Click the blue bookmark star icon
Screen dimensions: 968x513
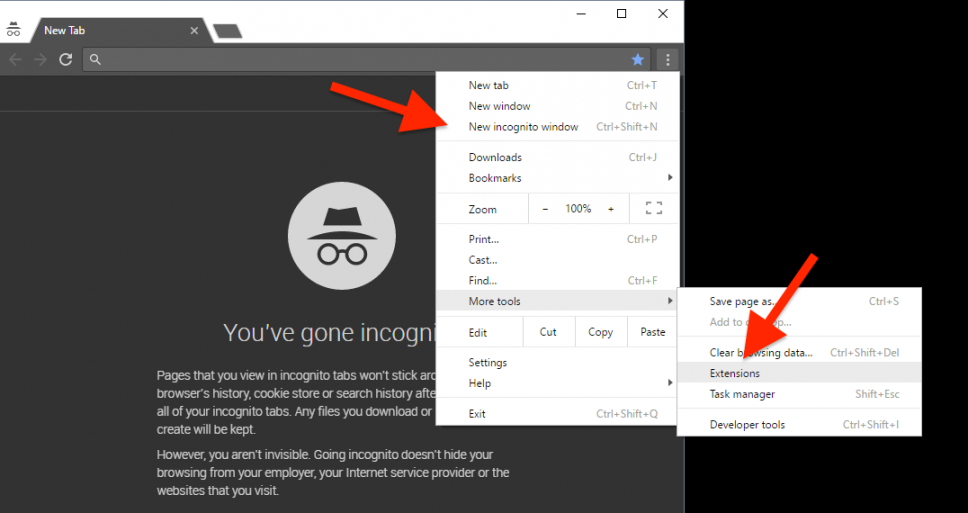pos(637,60)
